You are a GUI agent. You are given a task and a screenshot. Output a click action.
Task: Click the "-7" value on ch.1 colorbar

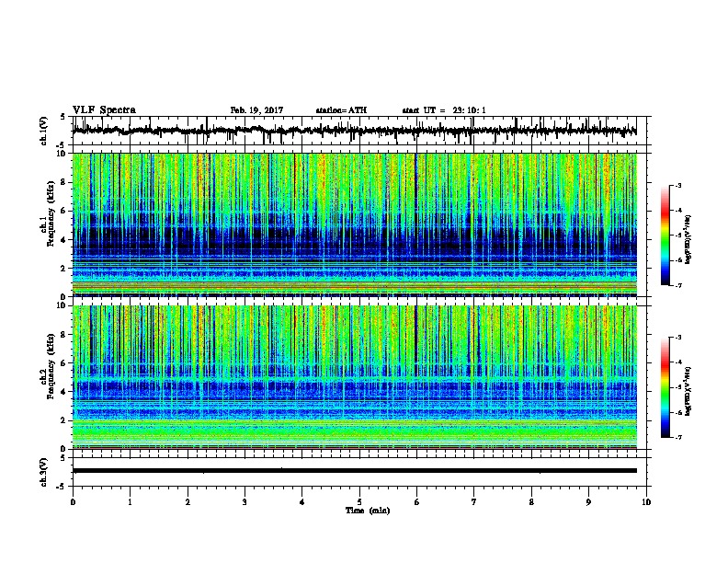pos(678,285)
